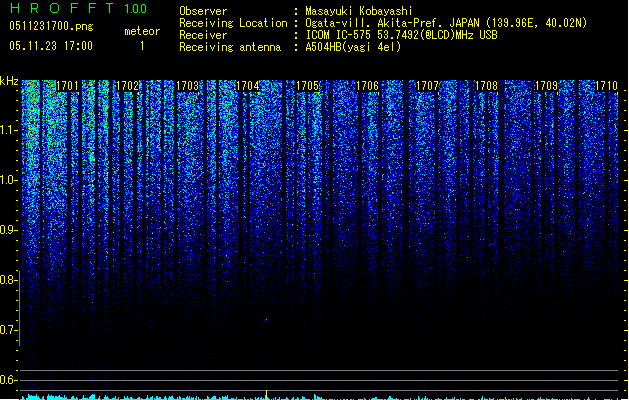Click the Observer label
Viewport: 629px width, 400px height.
click(x=203, y=11)
